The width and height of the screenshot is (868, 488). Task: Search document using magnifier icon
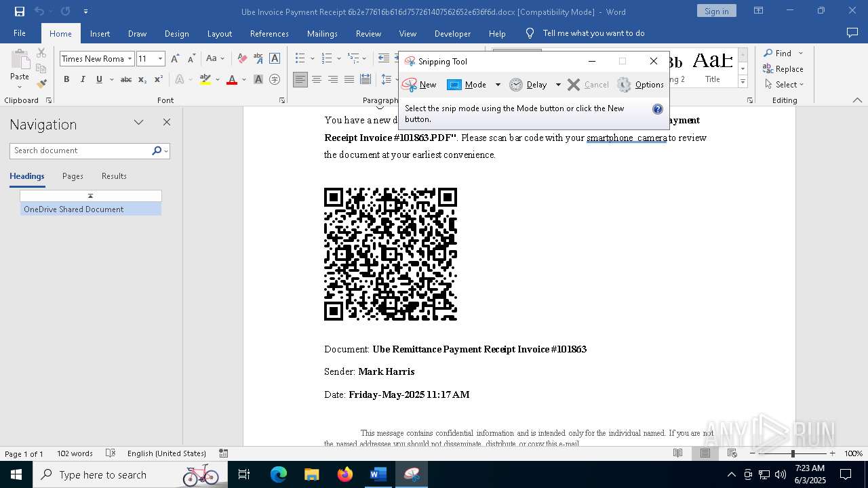[157, 150]
